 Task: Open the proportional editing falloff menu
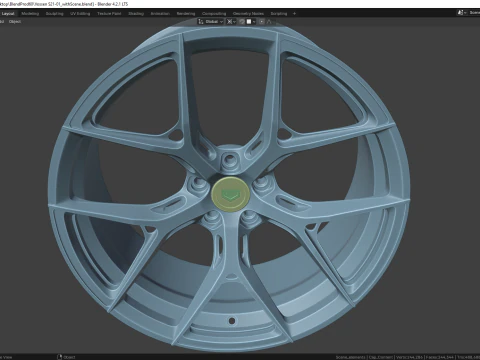point(269,22)
